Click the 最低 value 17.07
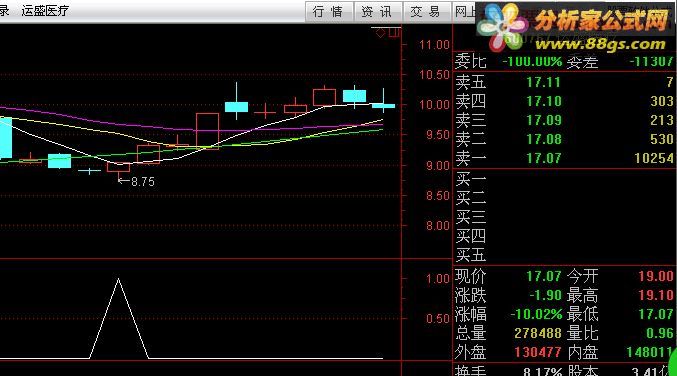This screenshot has height=376, width=677. (656, 314)
